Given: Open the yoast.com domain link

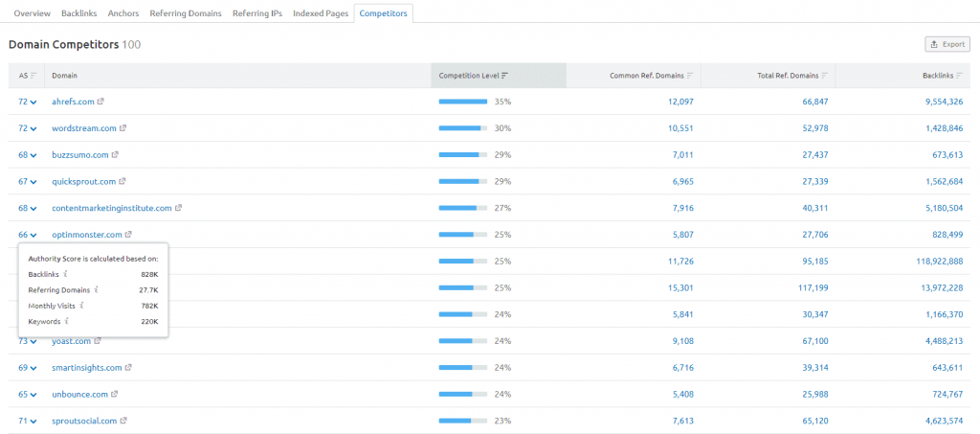Looking at the screenshot, I should [x=71, y=341].
